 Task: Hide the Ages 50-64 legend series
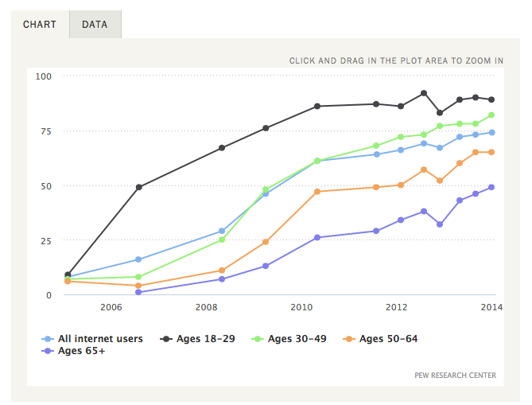tap(388, 339)
